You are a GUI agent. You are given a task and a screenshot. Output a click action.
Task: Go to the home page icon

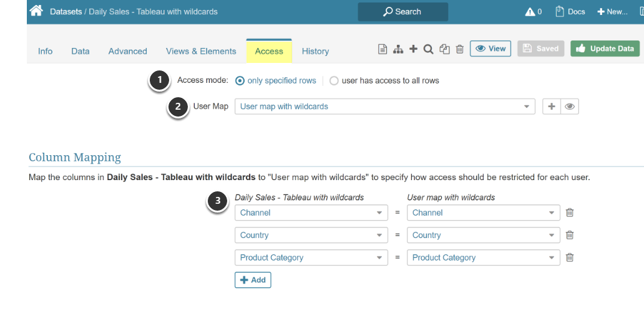point(36,11)
